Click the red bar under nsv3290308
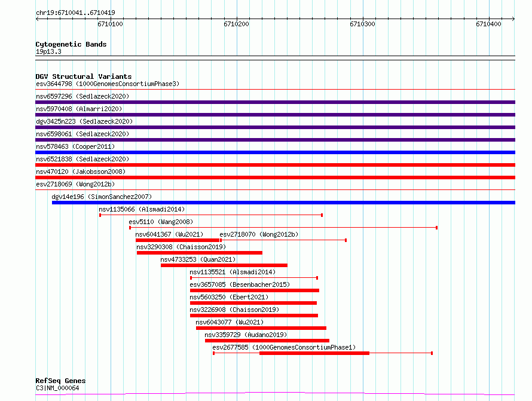 200,253
